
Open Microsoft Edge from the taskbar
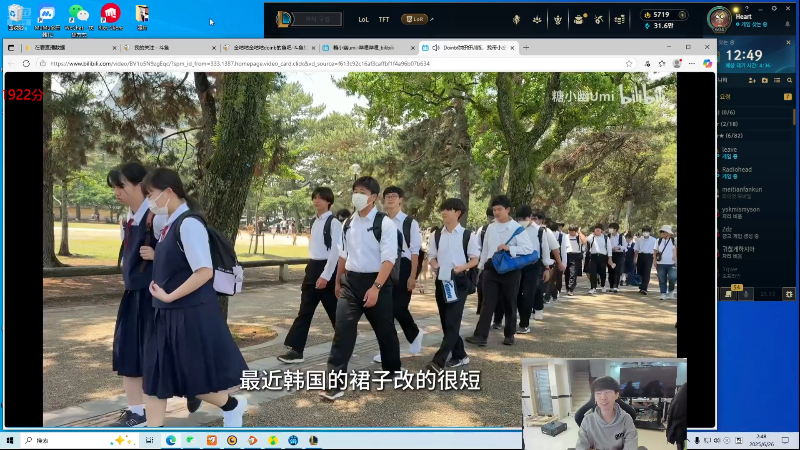coord(170,440)
